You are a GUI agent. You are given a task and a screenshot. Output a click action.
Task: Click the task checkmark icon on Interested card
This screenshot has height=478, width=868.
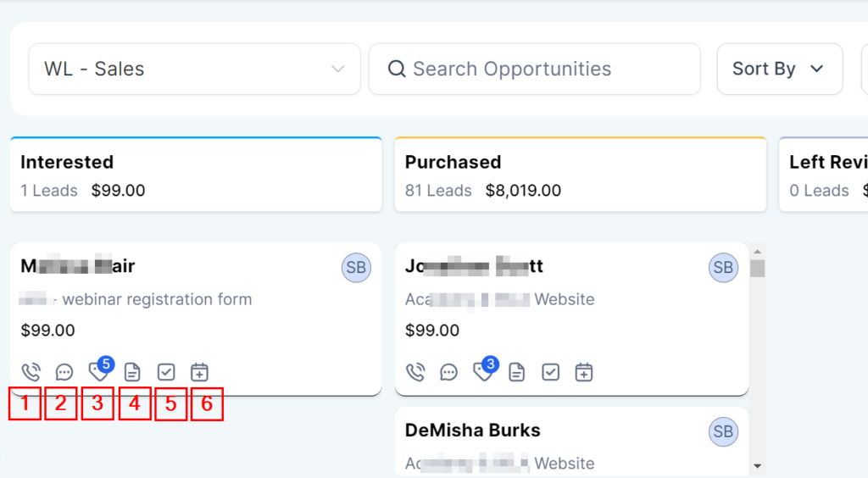(x=166, y=372)
